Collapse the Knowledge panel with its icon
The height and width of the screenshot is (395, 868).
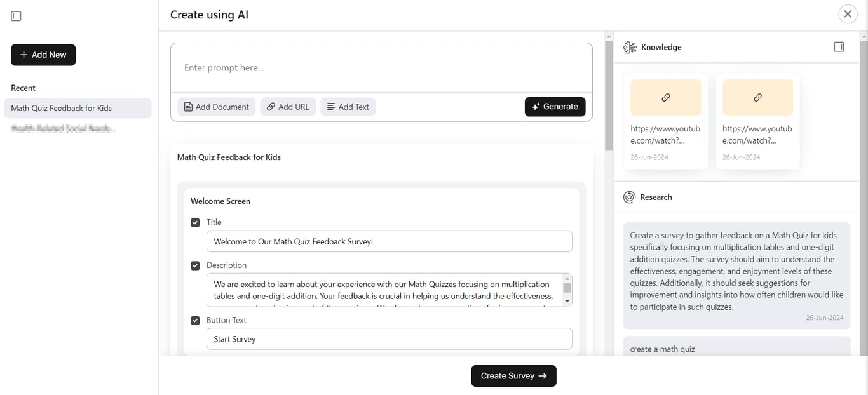click(x=839, y=47)
